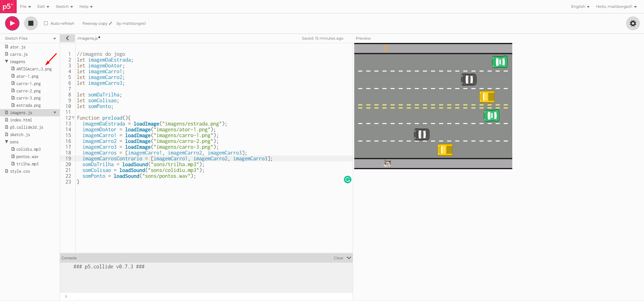Image resolution: width=644 pixels, height=304 pixels.
Task: Click the Stop button to halt sketch
Action: point(31,23)
